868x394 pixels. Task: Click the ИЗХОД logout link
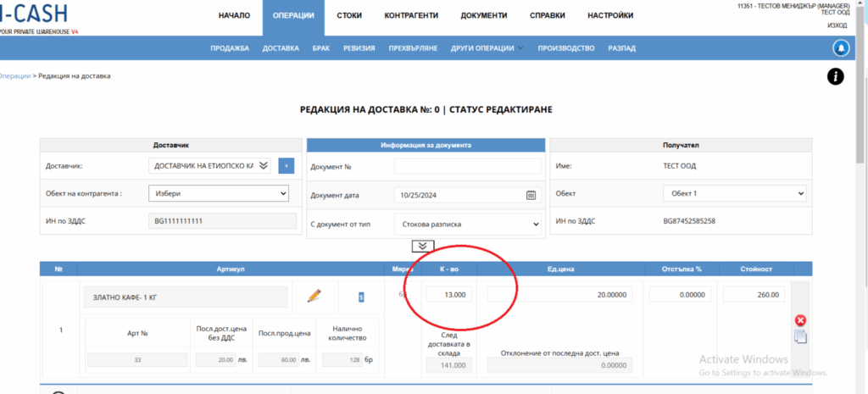point(837,25)
